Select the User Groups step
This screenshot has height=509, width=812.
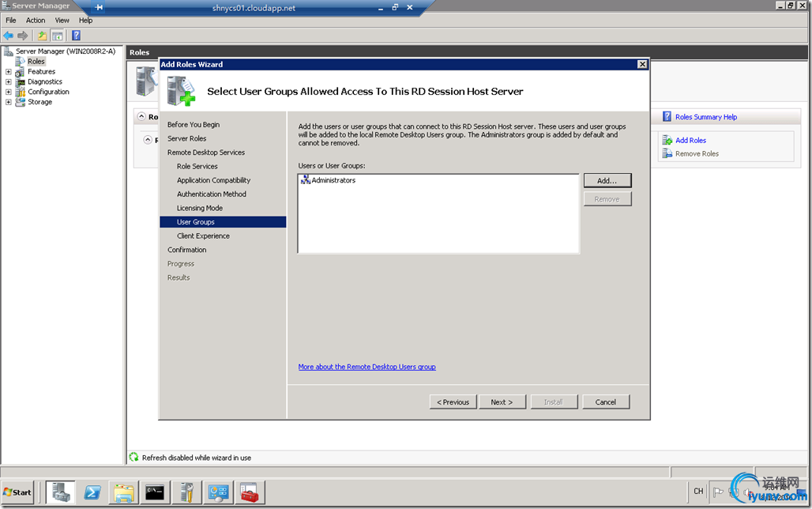(223, 222)
